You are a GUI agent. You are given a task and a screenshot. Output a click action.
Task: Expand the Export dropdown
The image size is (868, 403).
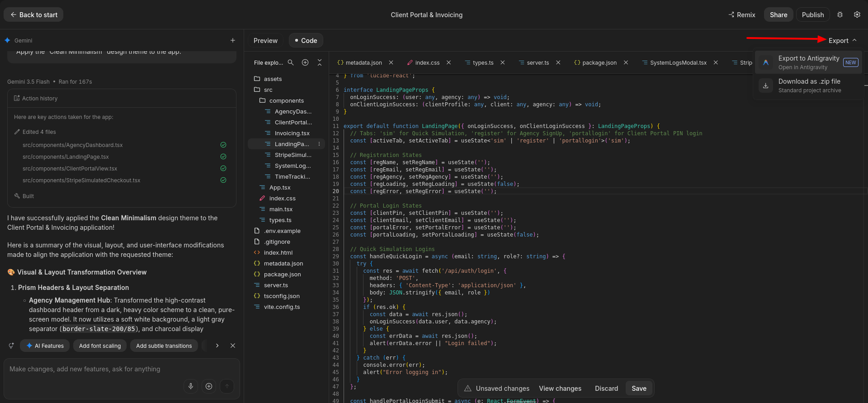click(x=843, y=41)
